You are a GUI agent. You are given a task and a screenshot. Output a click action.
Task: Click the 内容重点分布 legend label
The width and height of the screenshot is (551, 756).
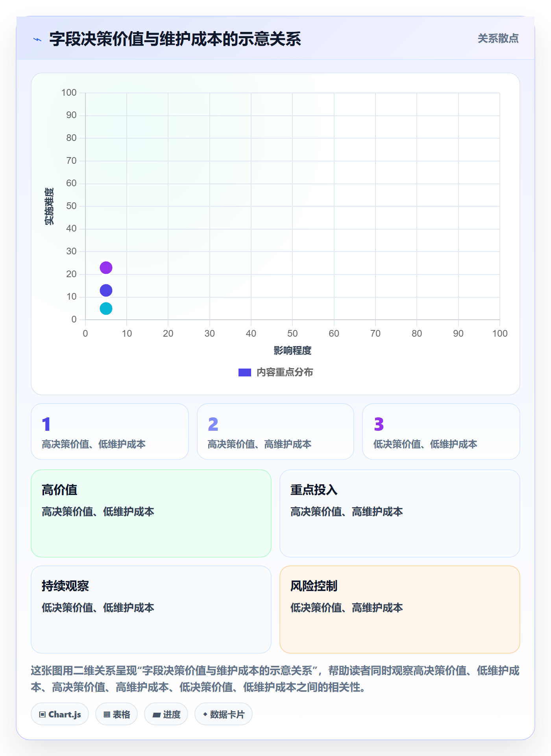click(x=285, y=372)
